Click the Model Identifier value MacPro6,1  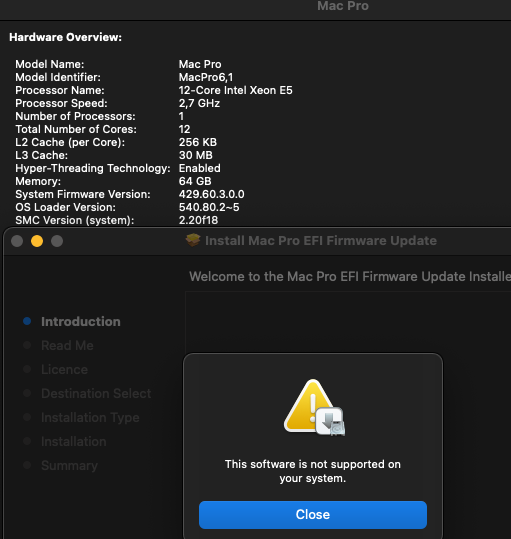pos(206,77)
